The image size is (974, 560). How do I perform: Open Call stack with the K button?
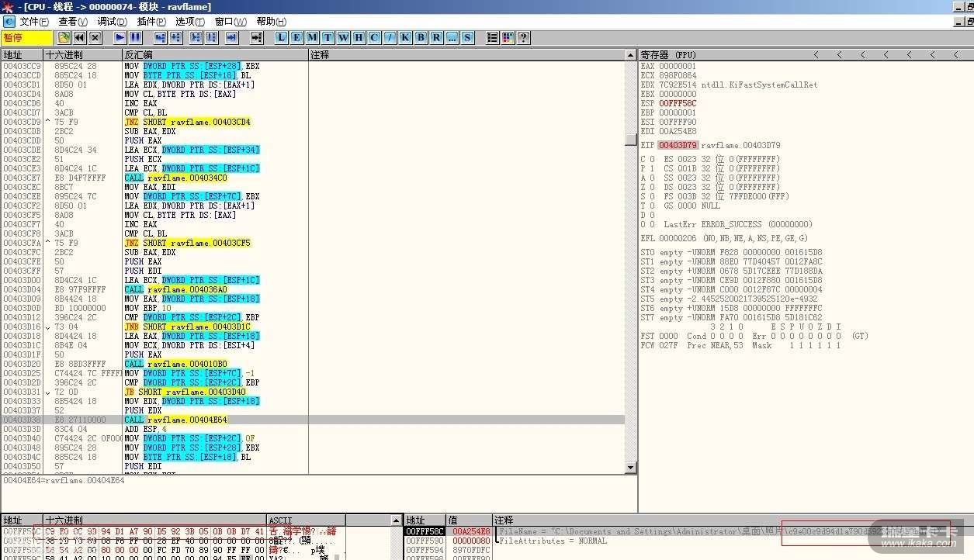[405, 37]
